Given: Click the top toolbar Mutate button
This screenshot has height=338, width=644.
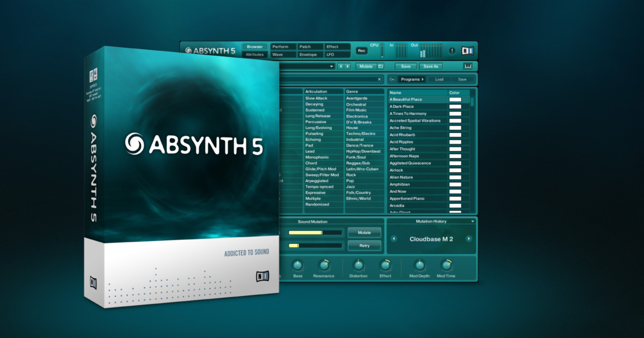Looking at the screenshot, I should pyautogui.click(x=366, y=66).
